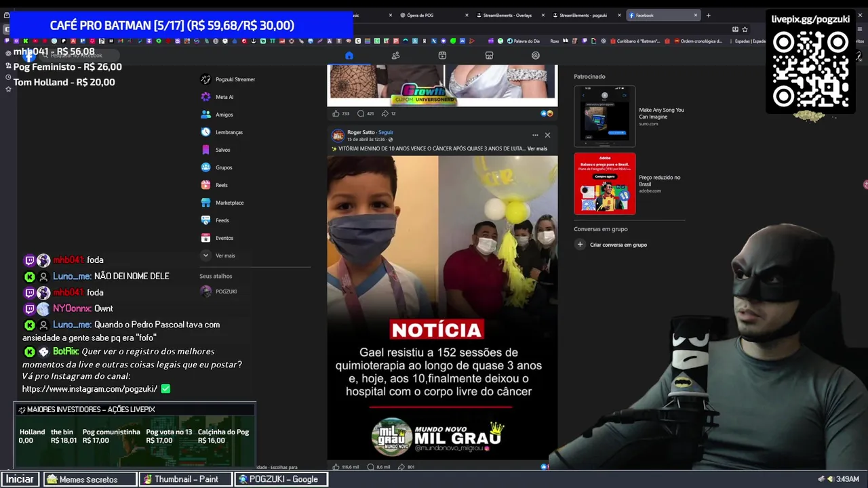This screenshot has height=488, width=868.
Task: Open Feeds in the left sidebar
Action: (215, 220)
